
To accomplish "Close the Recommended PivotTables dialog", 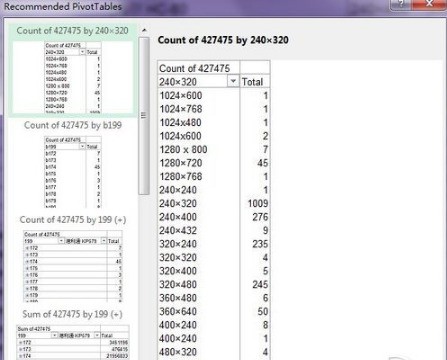I will pos(430,4).
